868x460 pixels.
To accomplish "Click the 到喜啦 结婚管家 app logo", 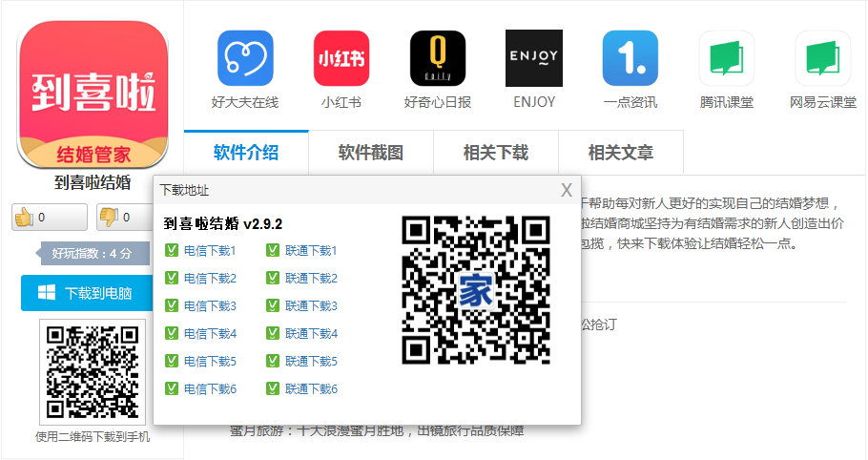I will coord(93,94).
